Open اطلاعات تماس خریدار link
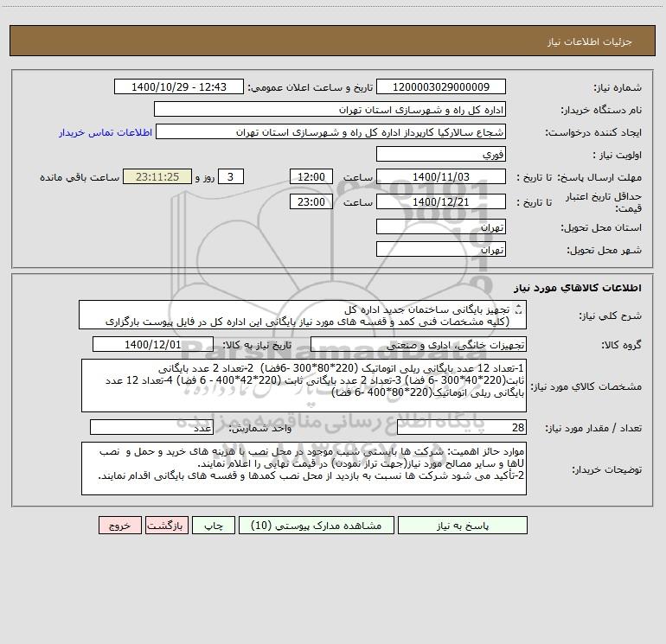 [106, 132]
